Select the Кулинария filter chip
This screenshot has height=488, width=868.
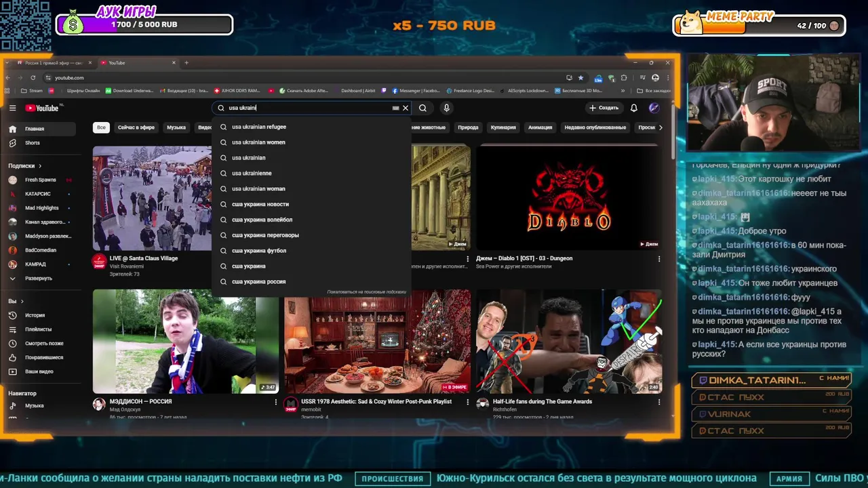tap(503, 127)
